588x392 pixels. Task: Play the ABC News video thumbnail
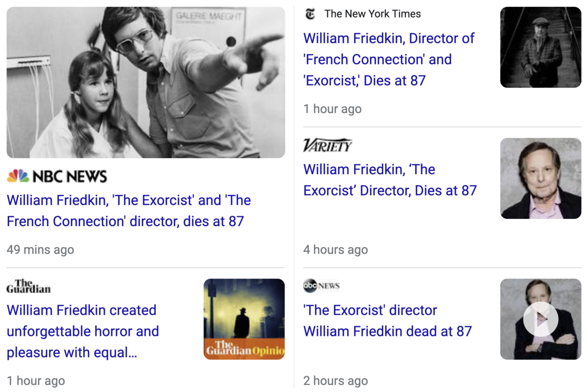tap(540, 319)
